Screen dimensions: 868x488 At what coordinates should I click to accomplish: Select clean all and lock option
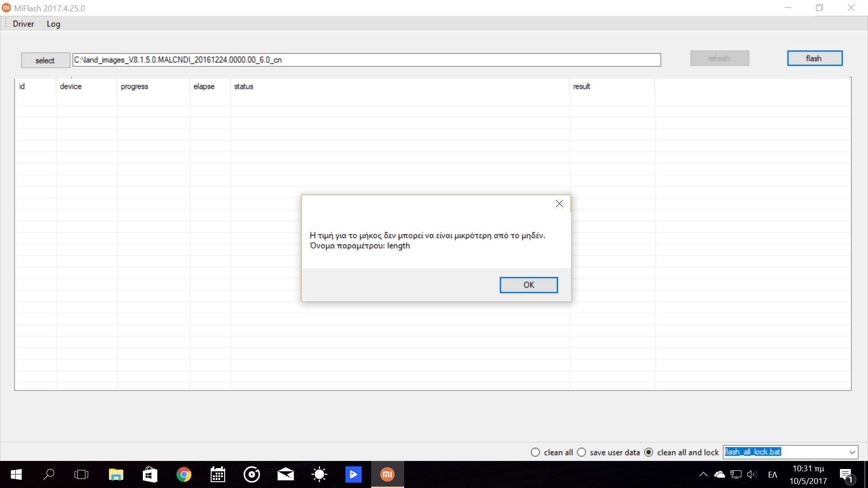pyautogui.click(x=649, y=452)
